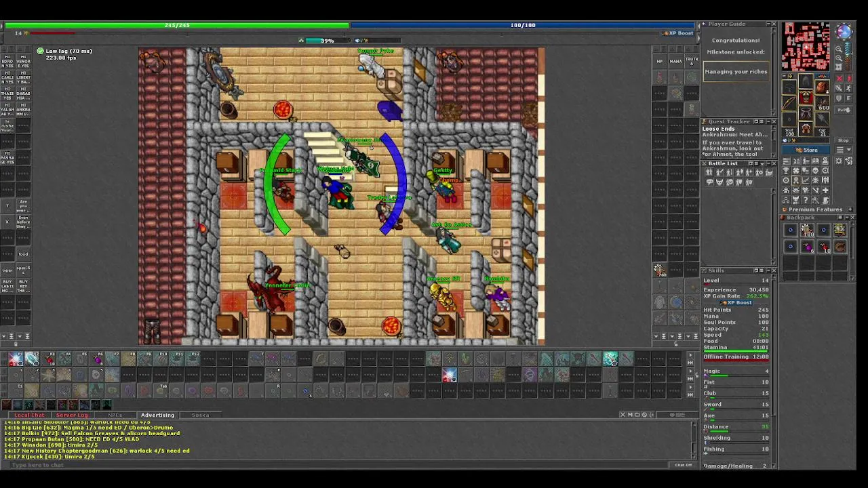
Task: Click the white cross icon in sidebar grid
Action: pyautogui.click(x=825, y=190)
